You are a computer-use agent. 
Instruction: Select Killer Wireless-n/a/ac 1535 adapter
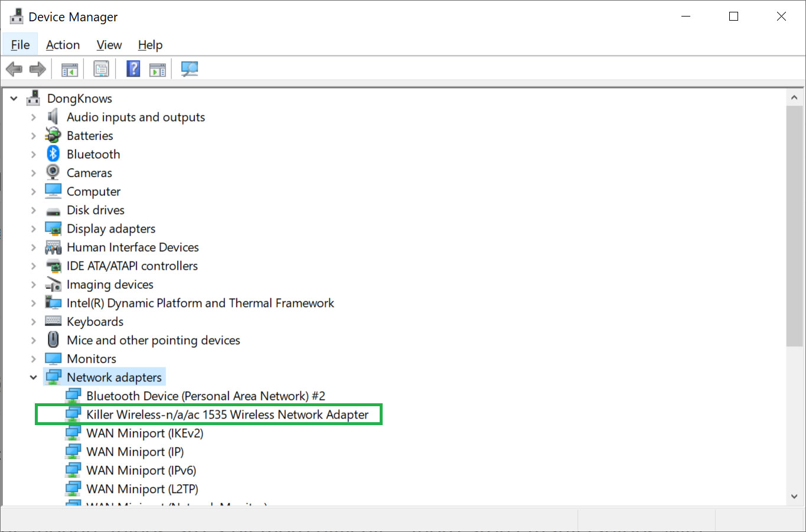point(227,414)
